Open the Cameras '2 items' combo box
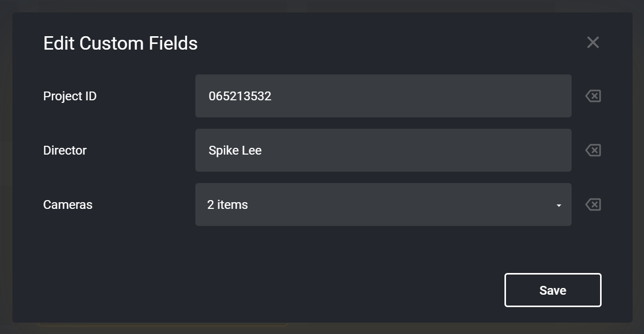644x334 pixels. [x=384, y=205]
